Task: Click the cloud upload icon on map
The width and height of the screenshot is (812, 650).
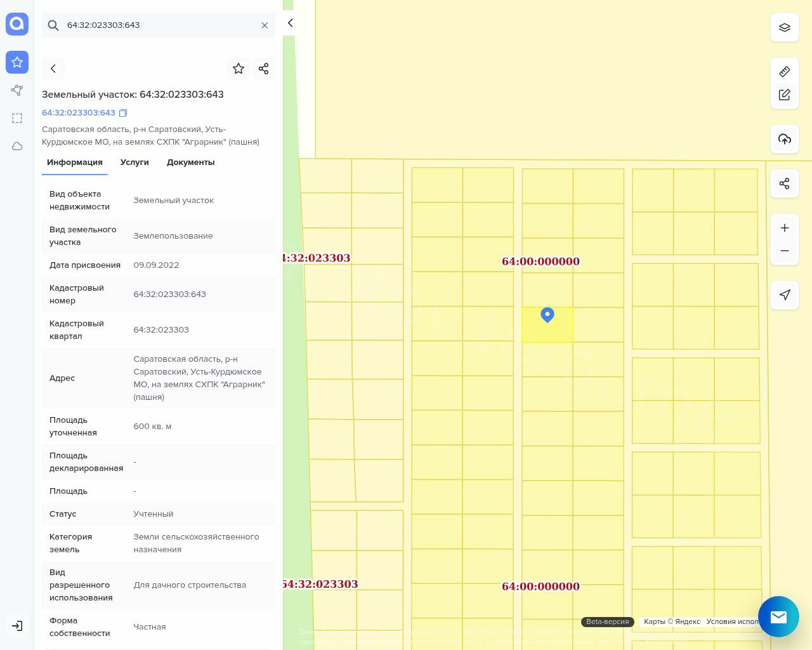Action: [784, 139]
